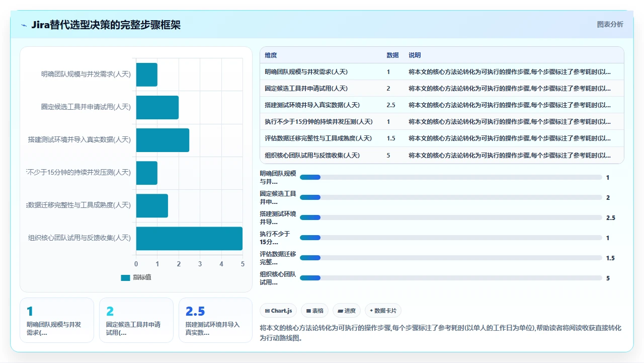The image size is (644, 363).
Task: Click the x-axis tick label 3
Action: (x=200, y=264)
